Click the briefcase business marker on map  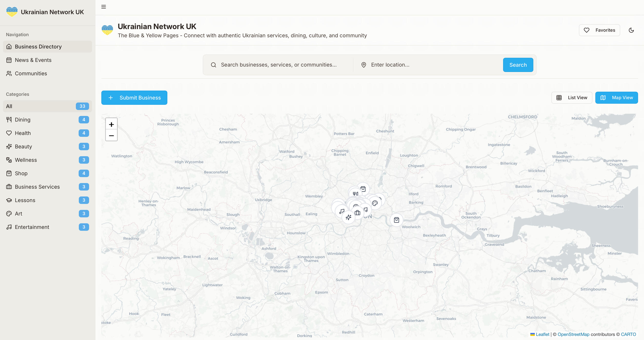point(358,213)
